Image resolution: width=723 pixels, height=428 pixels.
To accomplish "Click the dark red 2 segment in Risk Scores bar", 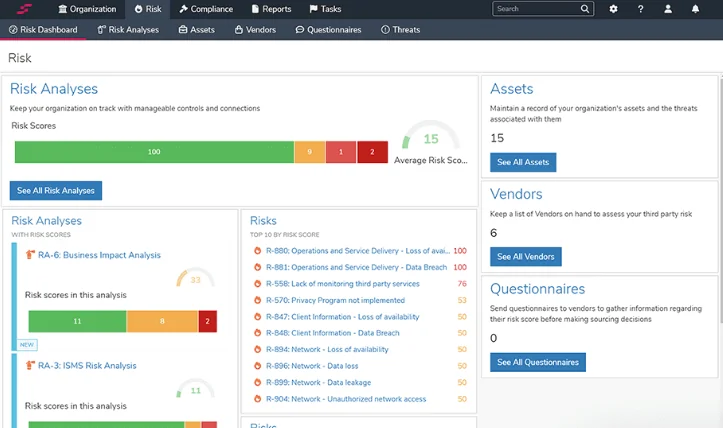I will (x=372, y=152).
